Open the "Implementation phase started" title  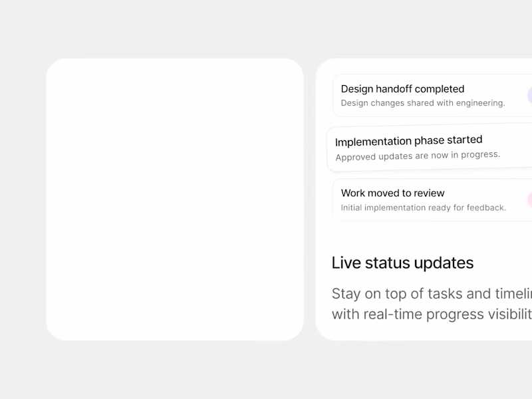coord(408,141)
